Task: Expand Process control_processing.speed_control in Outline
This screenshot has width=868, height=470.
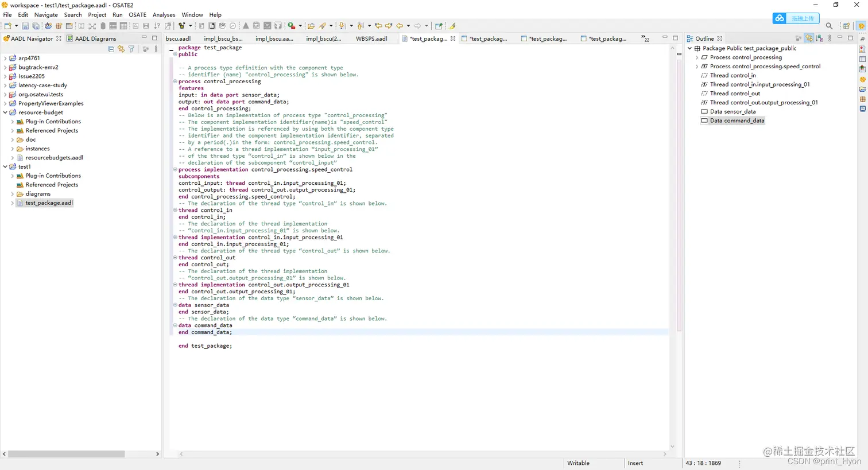Action: pos(697,67)
